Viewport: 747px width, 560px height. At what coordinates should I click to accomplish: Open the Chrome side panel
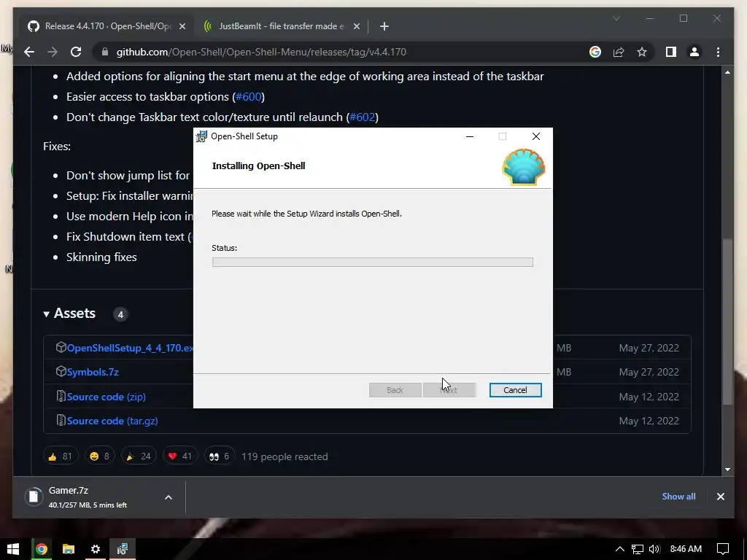671,52
